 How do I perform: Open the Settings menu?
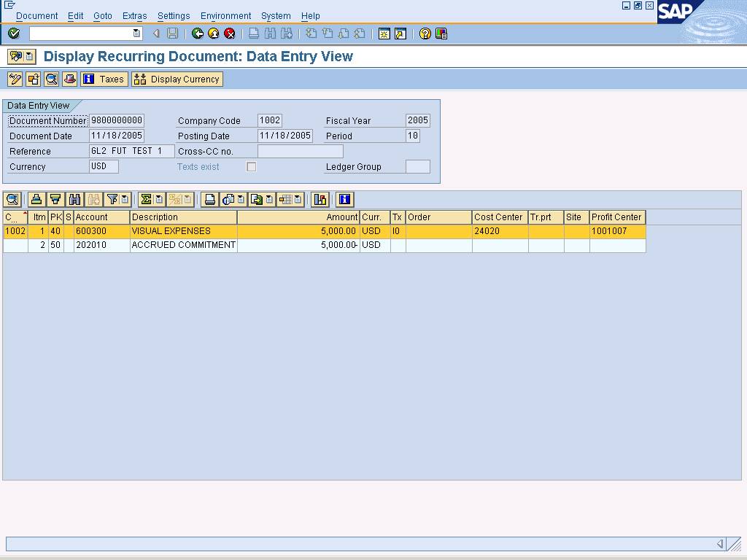pos(174,16)
